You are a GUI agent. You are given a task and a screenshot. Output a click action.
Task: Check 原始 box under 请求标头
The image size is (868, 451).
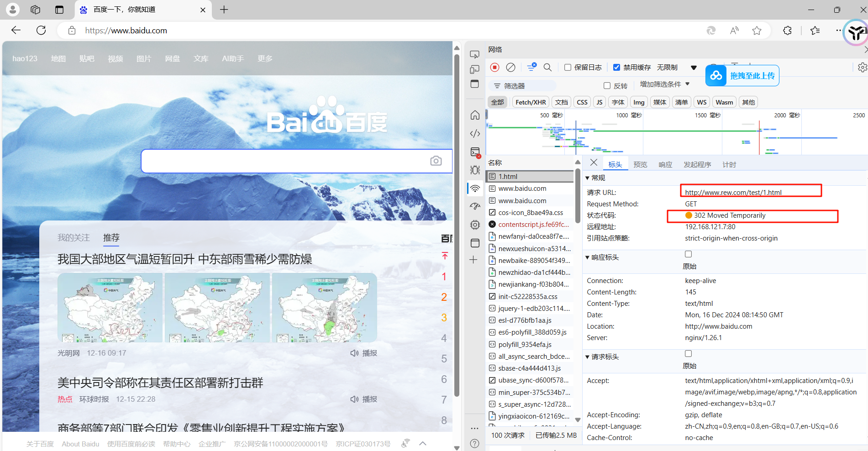tap(689, 354)
